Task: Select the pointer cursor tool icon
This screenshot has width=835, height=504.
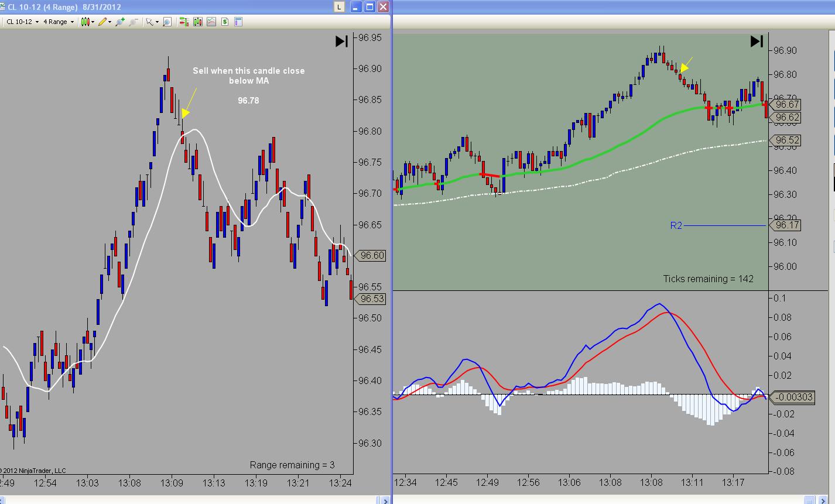Action: tap(149, 22)
